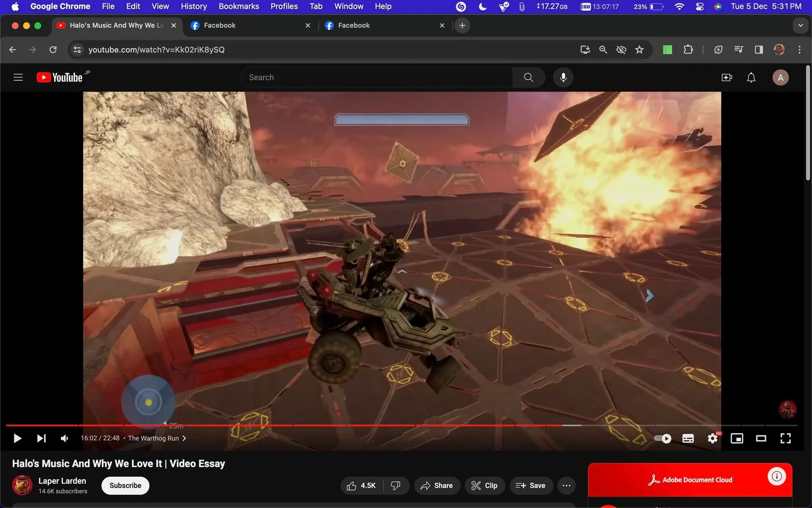The width and height of the screenshot is (812, 508).
Task: Open the History menu
Action: [193, 6]
